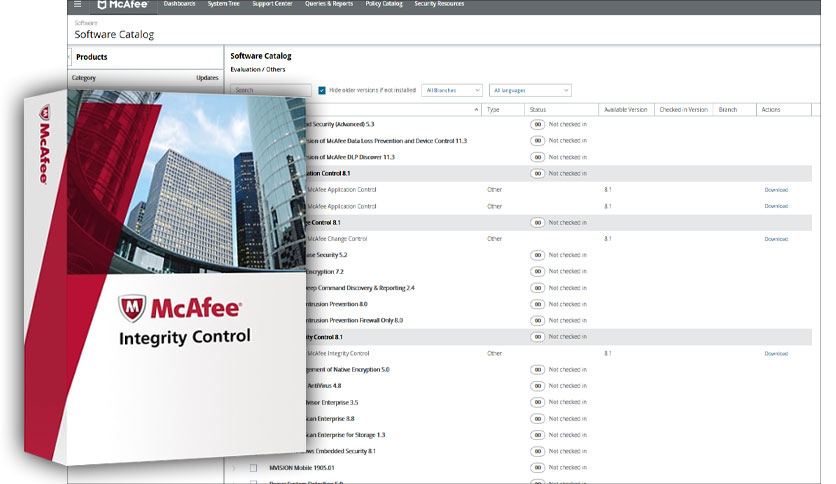Sort by the Type column header
The width and height of the screenshot is (836, 484).
click(x=493, y=110)
